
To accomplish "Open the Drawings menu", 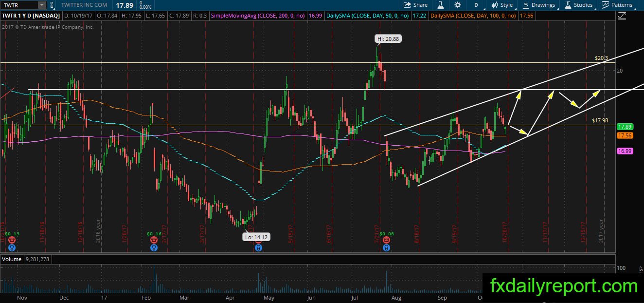I will 539,5.
